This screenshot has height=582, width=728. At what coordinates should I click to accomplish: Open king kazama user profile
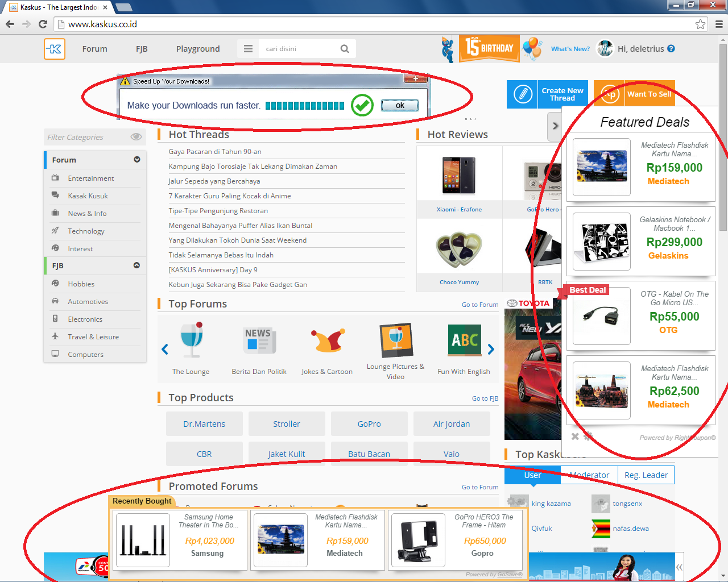pos(551,504)
